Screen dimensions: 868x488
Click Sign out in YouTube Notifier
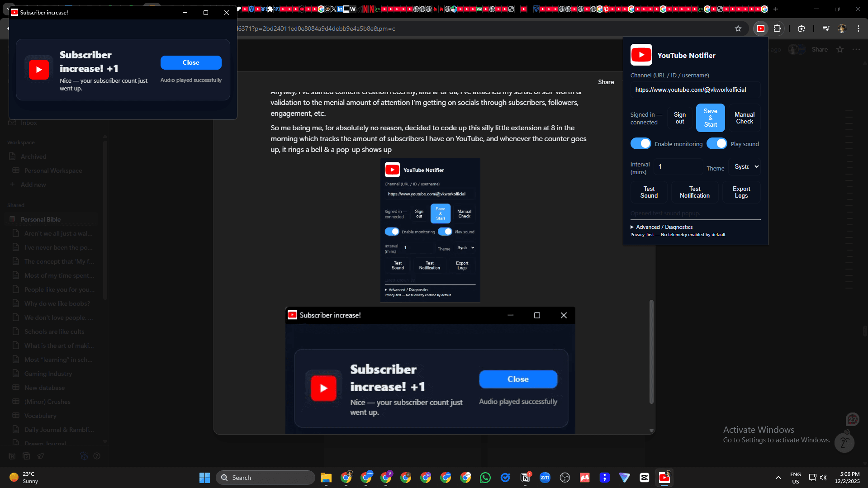pos(679,118)
